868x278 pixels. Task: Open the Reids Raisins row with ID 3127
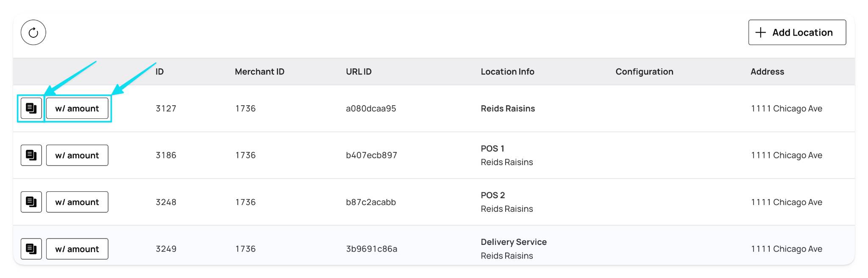pos(434,109)
